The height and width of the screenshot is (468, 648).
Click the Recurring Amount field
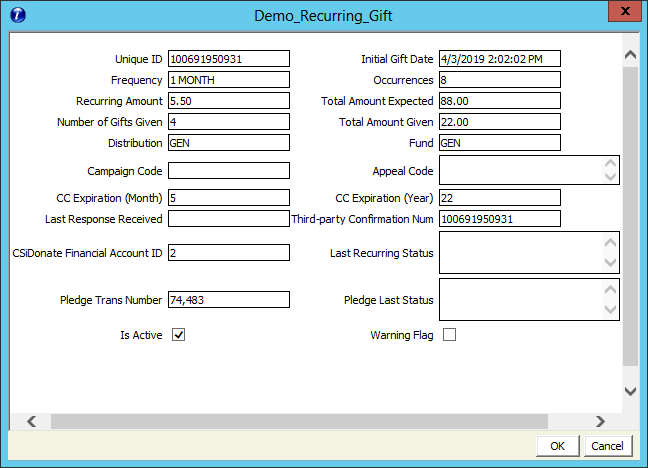click(228, 101)
